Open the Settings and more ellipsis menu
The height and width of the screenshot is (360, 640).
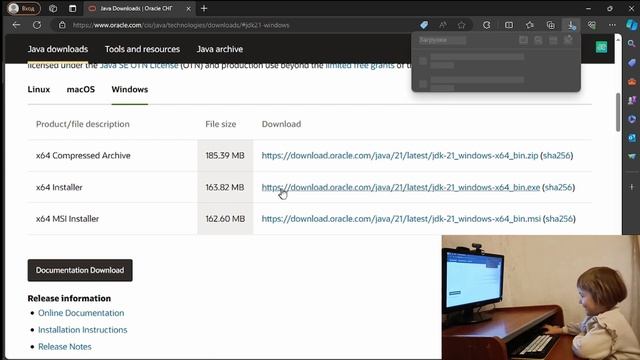tap(612, 25)
